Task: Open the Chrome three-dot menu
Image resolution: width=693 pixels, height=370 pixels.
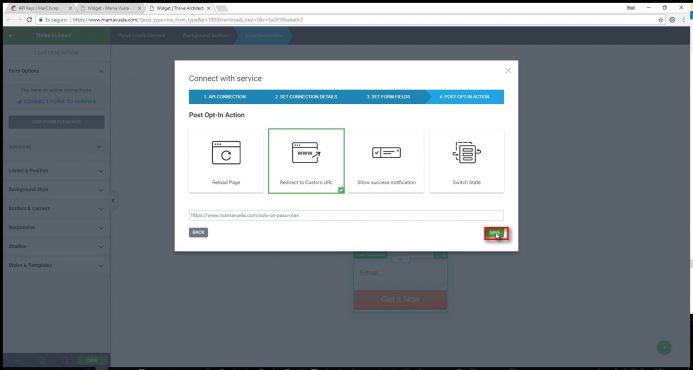Action: [684, 20]
